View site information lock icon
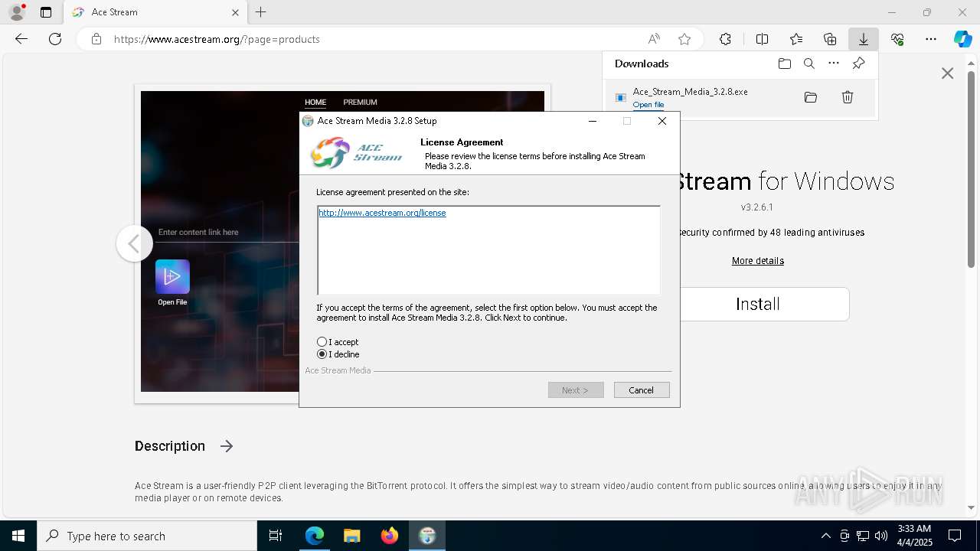The height and width of the screenshot is (551, 980). (x=96, y=39)
